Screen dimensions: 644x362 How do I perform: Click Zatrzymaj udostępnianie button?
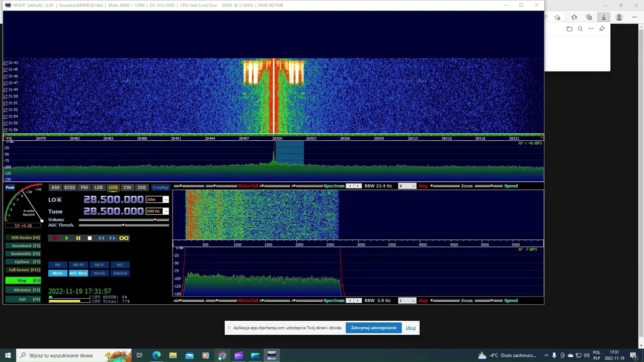coord(374,328)
